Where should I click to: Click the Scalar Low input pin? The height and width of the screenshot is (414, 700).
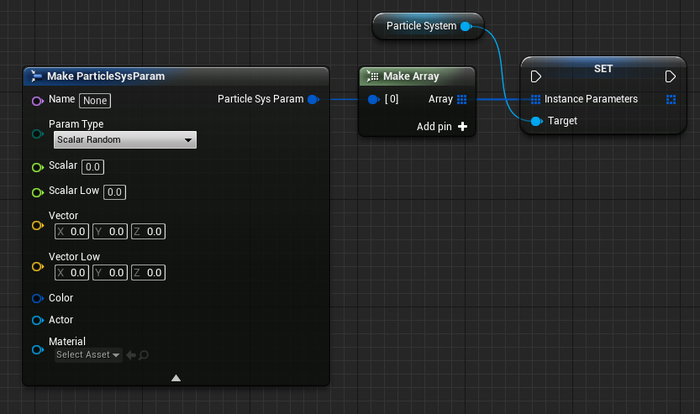[38, 191]
